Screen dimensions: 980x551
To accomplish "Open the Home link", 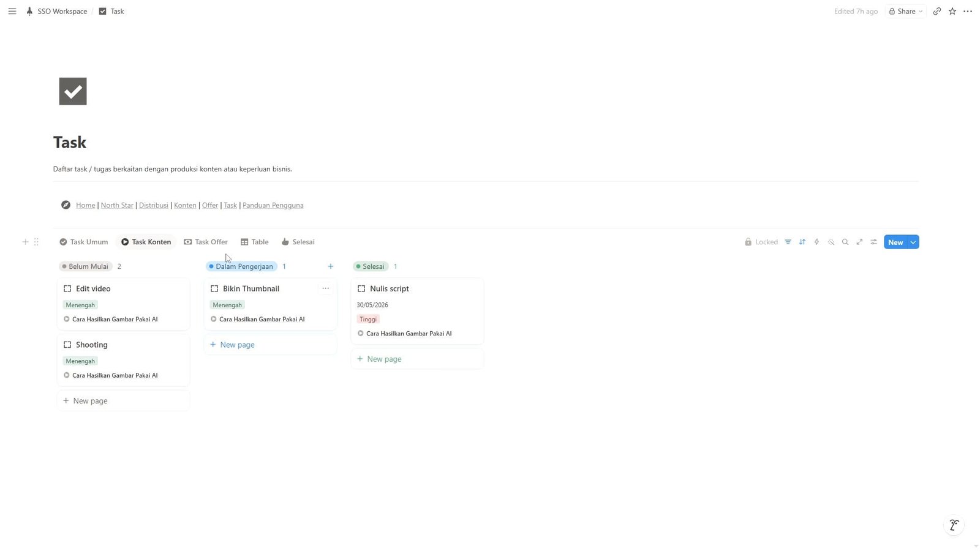I will [86, 205].
